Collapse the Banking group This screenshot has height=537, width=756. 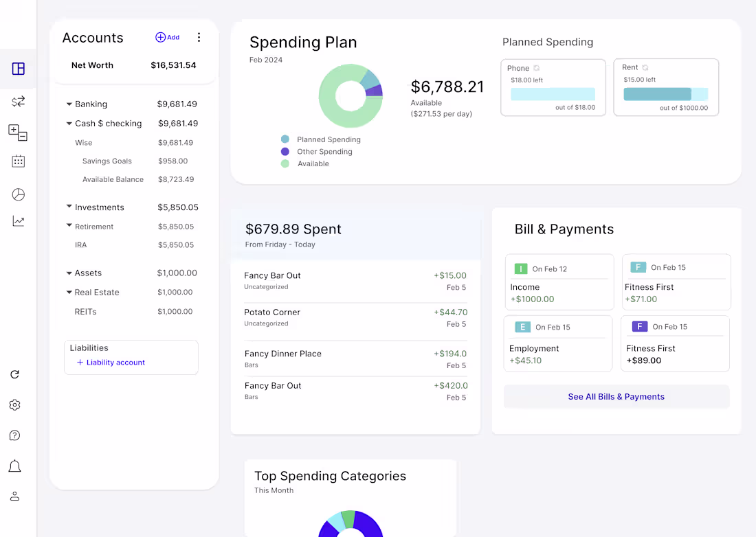pyautogui.click(x=69, y=104)
